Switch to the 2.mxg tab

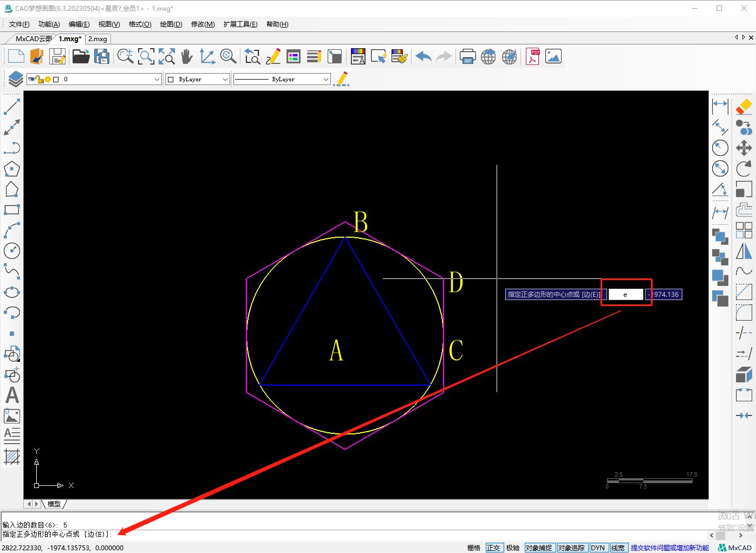97,39
